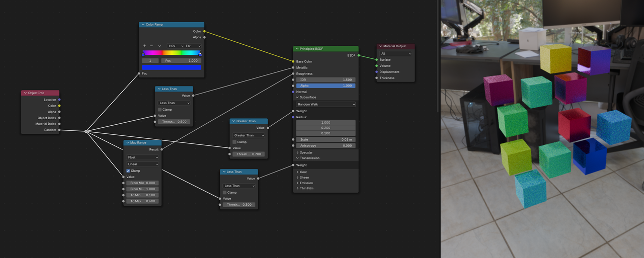644x258 pixels.
Task: Click the Roughness input socket
Action: 293,73
